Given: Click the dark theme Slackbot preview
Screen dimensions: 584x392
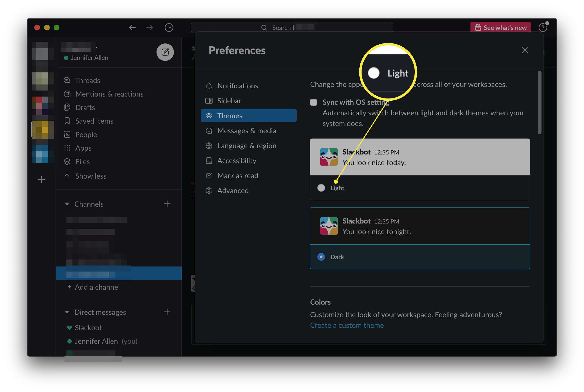Looking at the screenshot, I should (x=420, y=226).
